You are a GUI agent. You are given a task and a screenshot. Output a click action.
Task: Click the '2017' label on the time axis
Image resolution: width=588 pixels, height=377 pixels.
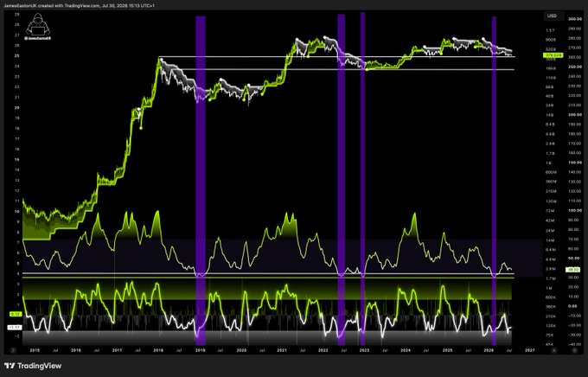pos(117,350)
